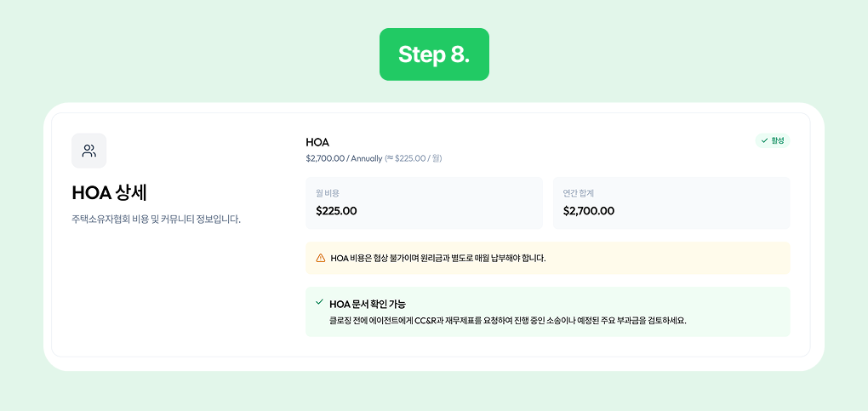Click the HOA 상세 heading
This screenshot has width=868, height=411.
(x=109, y=193)
